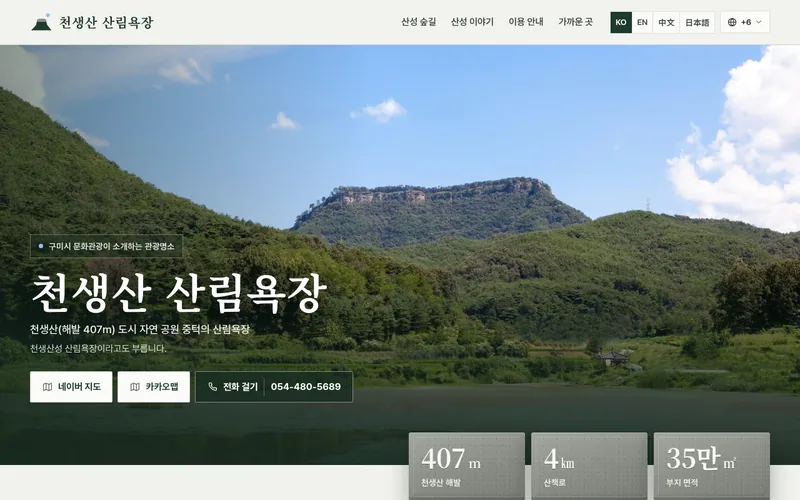Click the 구미시 문화관광이 소개하는 관광명소 badge
The image size is (800, 500).
[x=106, y=246]
